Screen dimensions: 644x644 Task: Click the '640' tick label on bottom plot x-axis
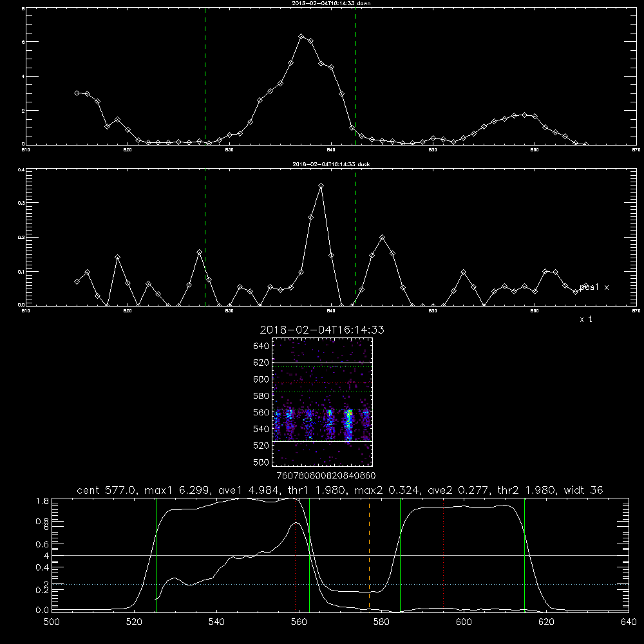coord(629,622)
